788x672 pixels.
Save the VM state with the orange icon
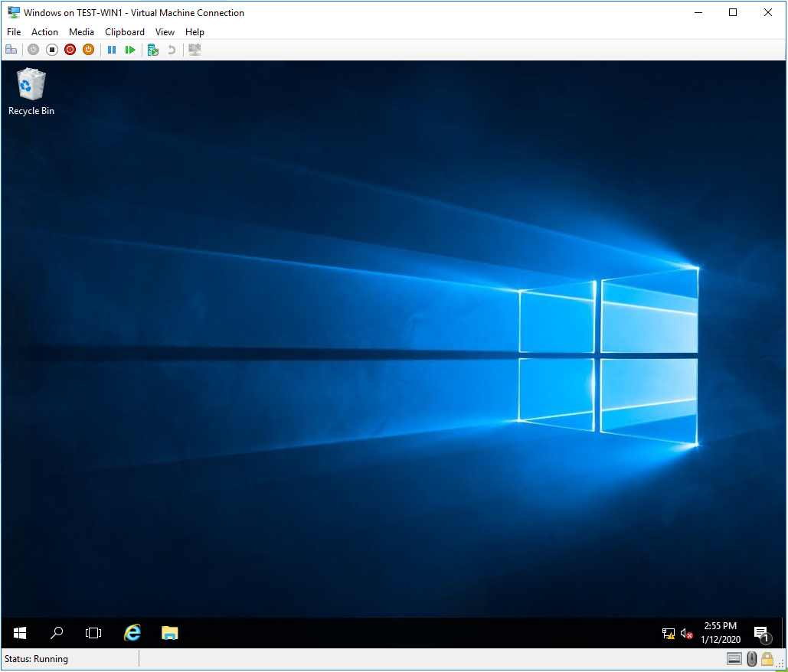pos(89,50)
